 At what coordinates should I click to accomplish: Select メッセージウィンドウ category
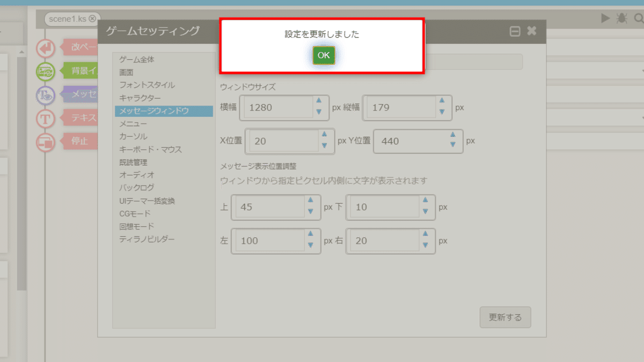coord(164,111)
